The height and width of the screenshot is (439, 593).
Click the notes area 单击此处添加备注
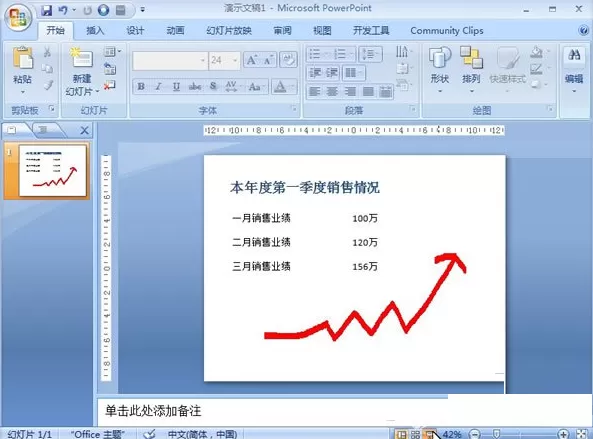tap(153, 411)
